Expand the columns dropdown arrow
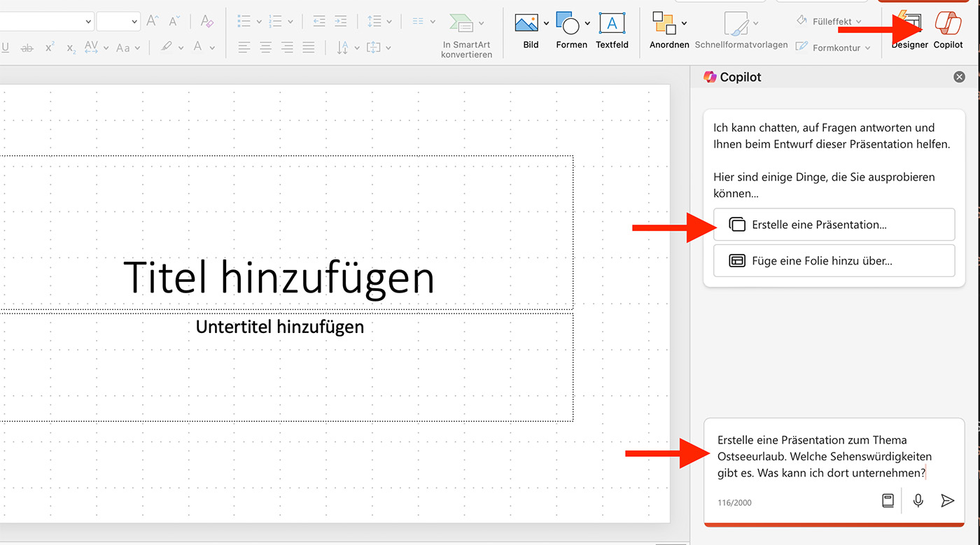The width and height of the screenshot is (980, 545). pyautogui.click(x=434, y=22)
